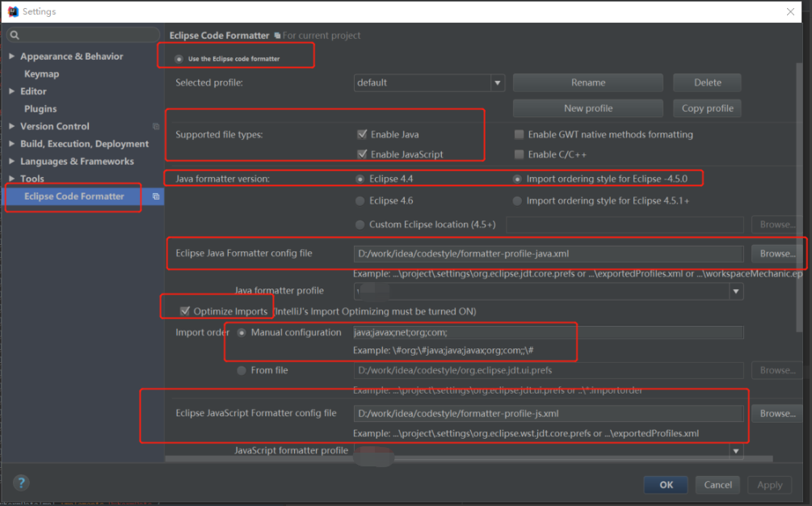Image resolution: width=812 pixels, height=506 pixels.
Task: Click the help question mark icon
Action: [21, 483]
